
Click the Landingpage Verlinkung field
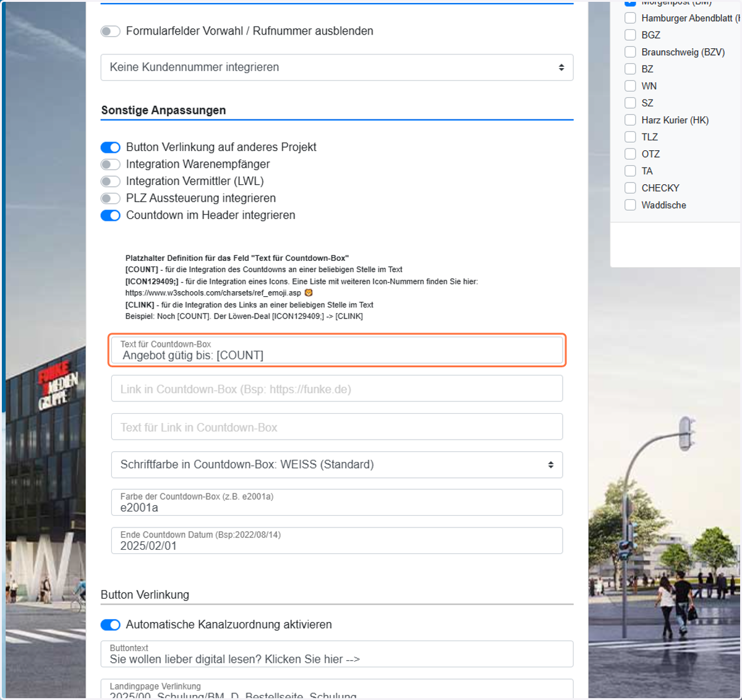337,689
